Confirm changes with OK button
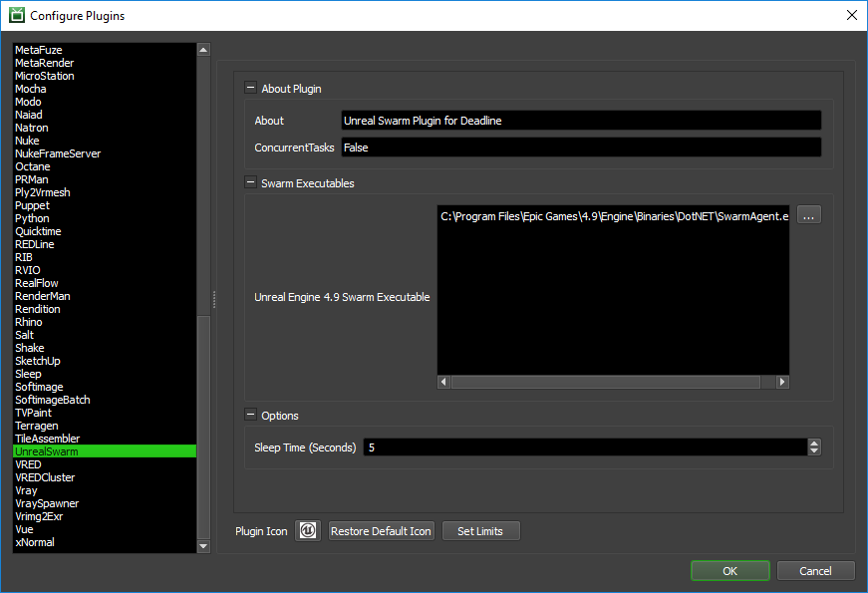 [x=730, y=571]
